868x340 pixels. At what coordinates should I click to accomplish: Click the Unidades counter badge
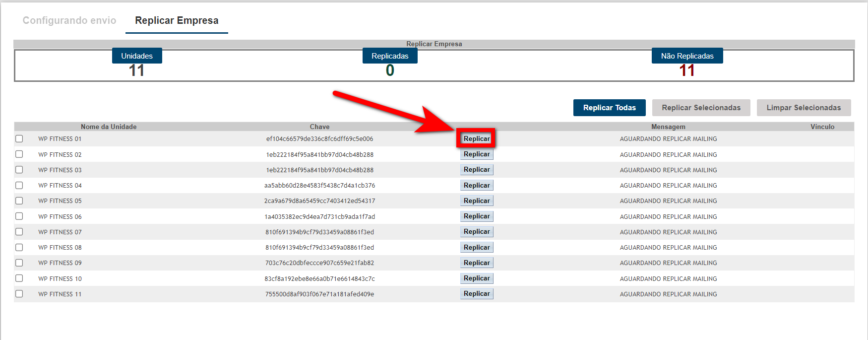137,56
